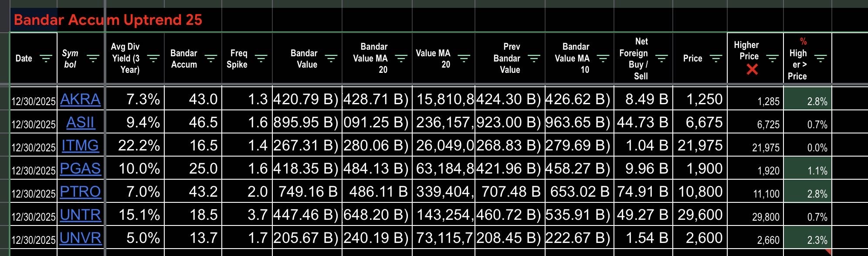Click the red X in Higher Price header

[752, 69]
